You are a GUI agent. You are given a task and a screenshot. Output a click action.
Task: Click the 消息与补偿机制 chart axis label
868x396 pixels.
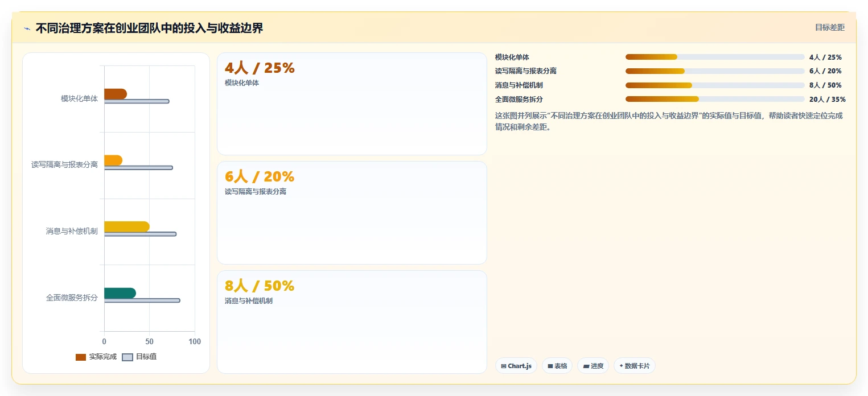(x=72, y=231)
